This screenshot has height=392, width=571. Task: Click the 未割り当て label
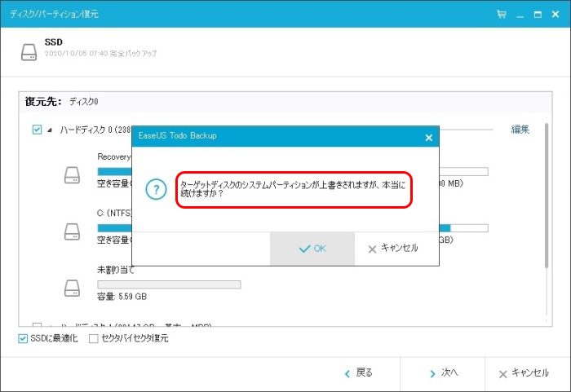click(x=116, y=270)
